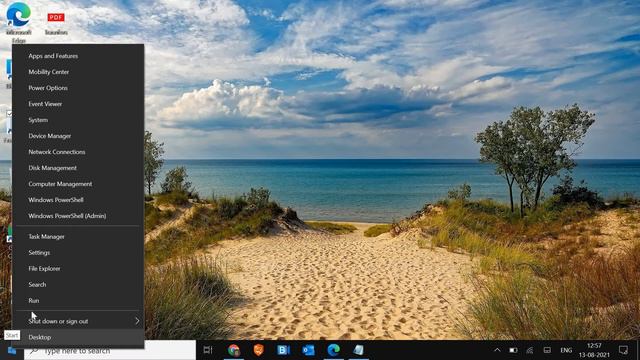
Task: Select Power Options
Action: 78,88
